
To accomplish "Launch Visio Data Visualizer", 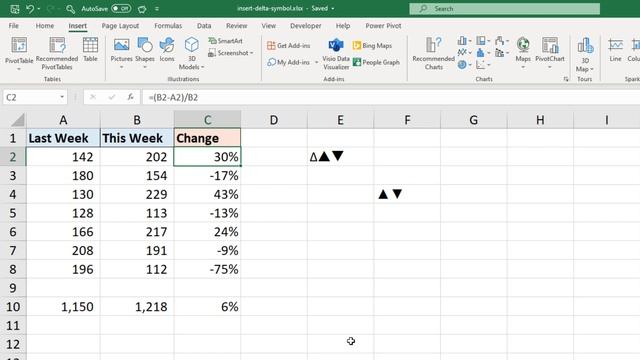I will pyautogui.click(x=336, y=54).
